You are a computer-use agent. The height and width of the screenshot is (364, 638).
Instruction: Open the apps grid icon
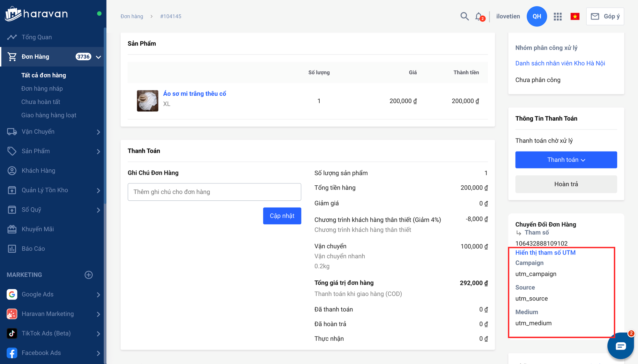[x=558, y=17]
